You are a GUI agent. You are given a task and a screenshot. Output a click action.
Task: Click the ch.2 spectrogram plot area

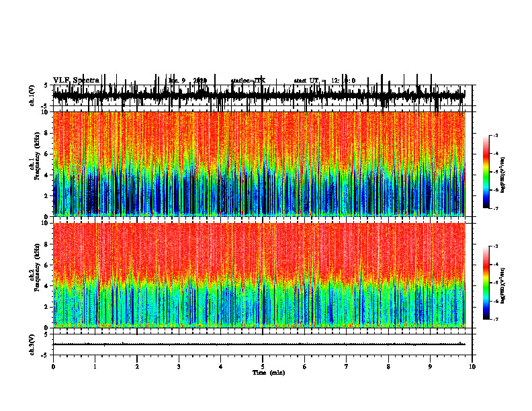tap(259, 275)
